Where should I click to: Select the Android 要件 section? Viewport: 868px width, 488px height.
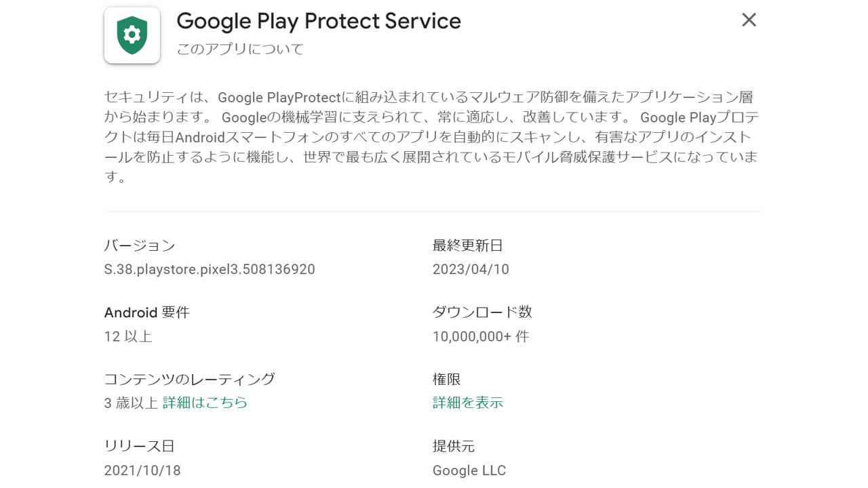click(146, 312)
